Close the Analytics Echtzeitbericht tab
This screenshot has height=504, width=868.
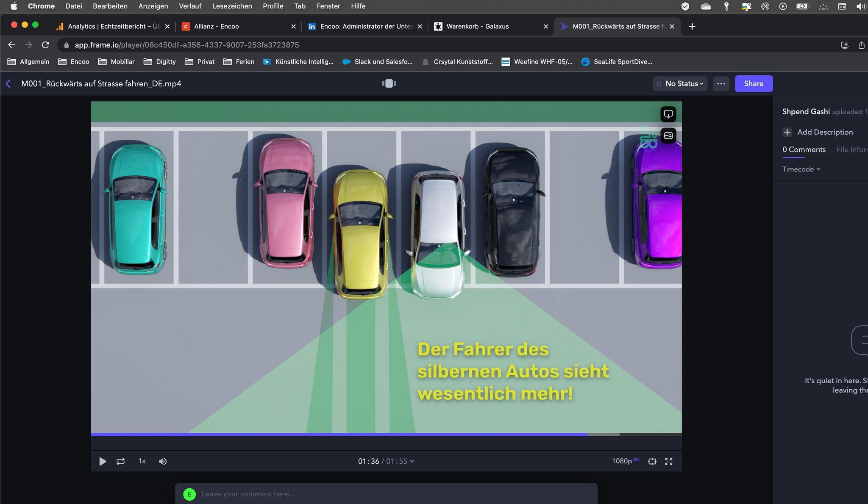point(167,26)
